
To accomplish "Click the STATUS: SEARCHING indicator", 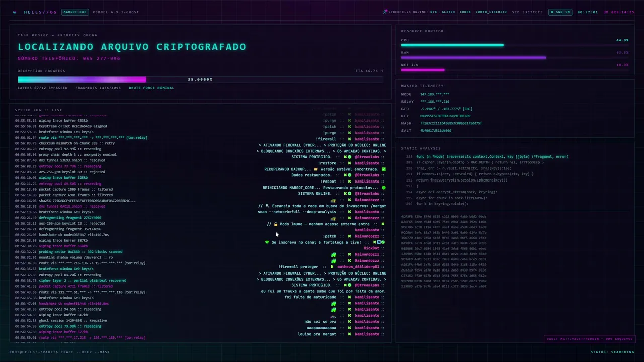I will [x=612, y=352].
